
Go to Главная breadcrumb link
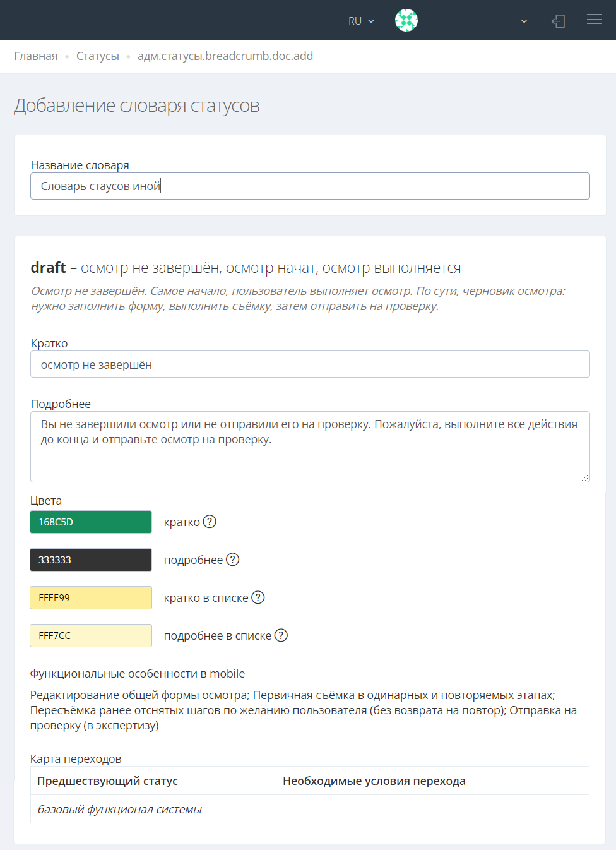point(36,56)
